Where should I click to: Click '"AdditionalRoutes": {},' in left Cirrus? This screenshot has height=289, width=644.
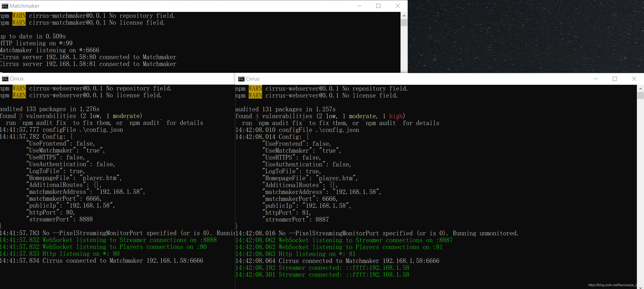pyautogui.click(x=64, y=185)
